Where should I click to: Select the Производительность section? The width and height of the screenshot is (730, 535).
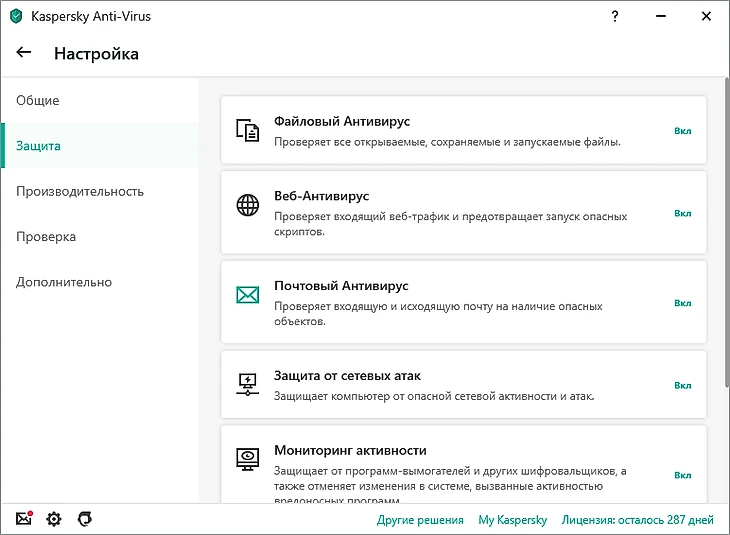point(80,191)
